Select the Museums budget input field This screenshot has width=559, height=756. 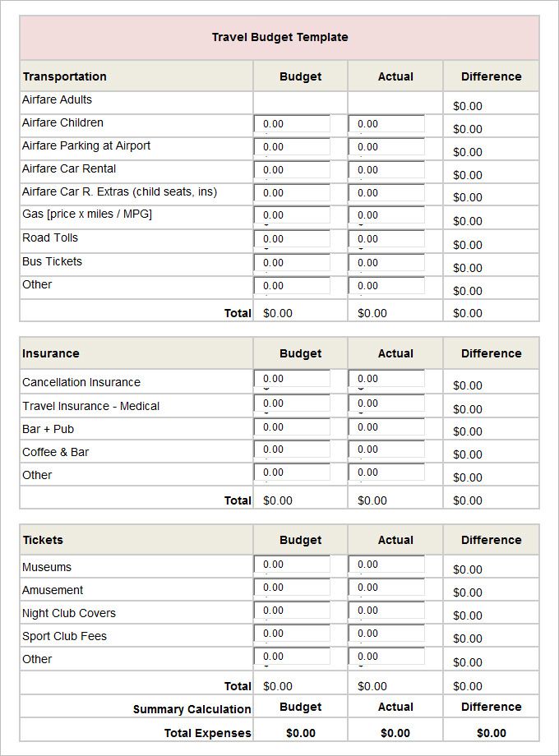(x=293, y=564)
